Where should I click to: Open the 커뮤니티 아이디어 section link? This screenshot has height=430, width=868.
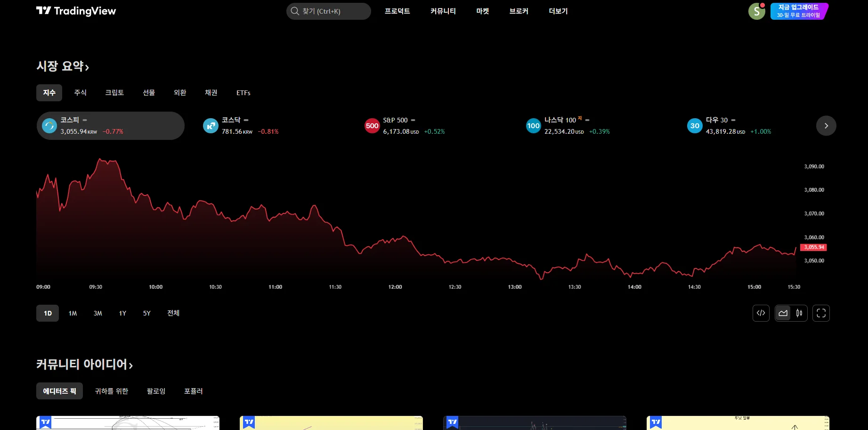(85, 365)
